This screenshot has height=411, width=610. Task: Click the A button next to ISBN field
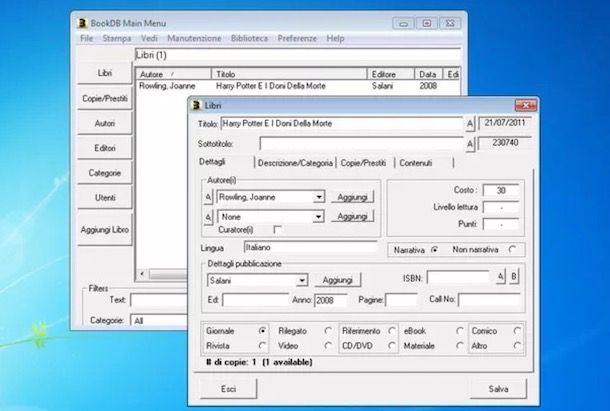point(501,276)
